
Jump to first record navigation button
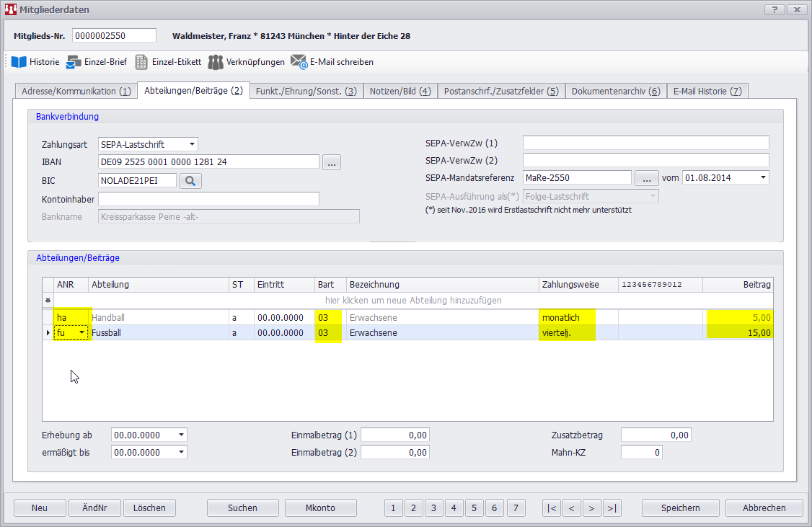coord(552,508)
